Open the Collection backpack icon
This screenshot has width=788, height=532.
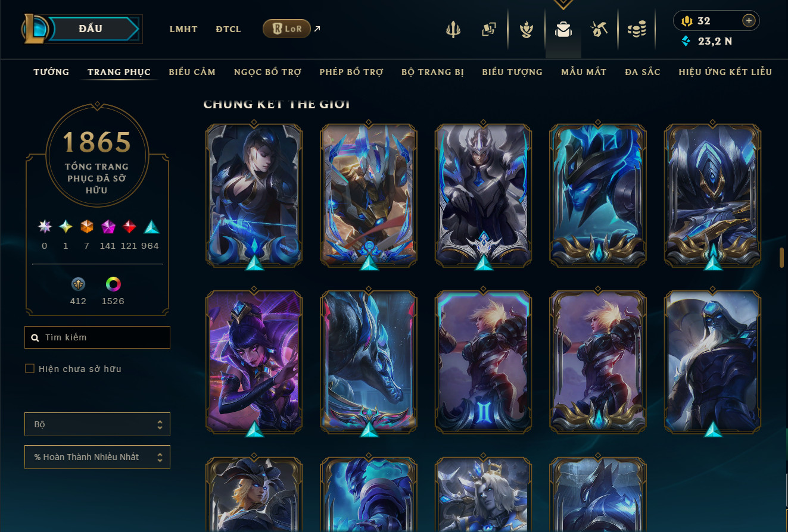click(x=563, y=29)
